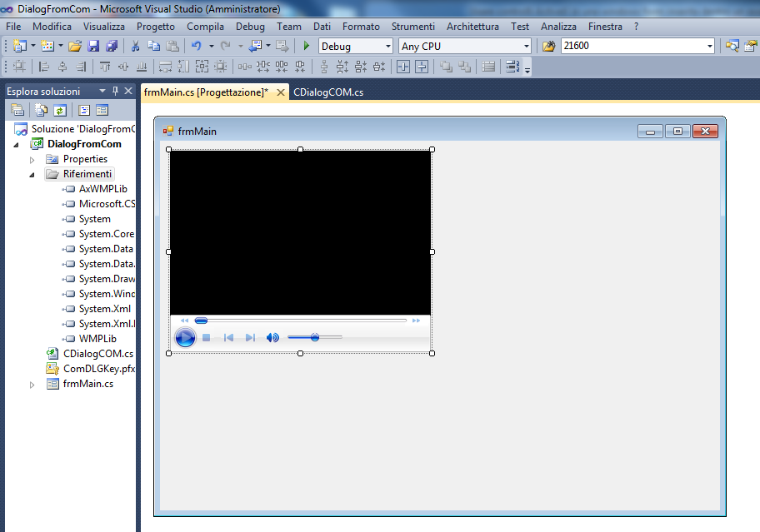Image resolution: width=760 pixels, height=532 pixels.
Task: Open the Esplora soluzioni window options arrow
Action: click(x=102, y=91)
